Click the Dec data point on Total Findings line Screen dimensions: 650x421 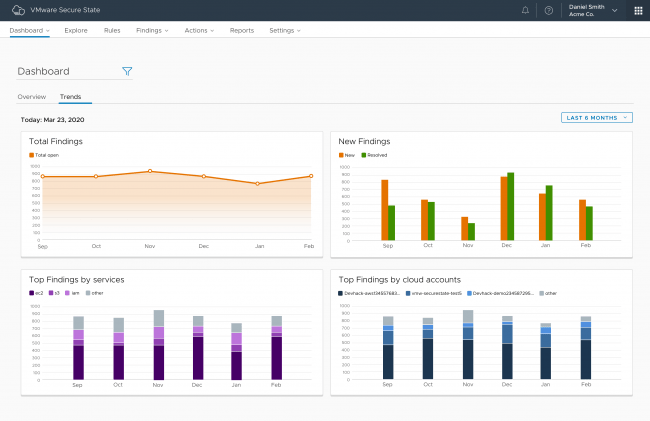click(x=204, y=177)
